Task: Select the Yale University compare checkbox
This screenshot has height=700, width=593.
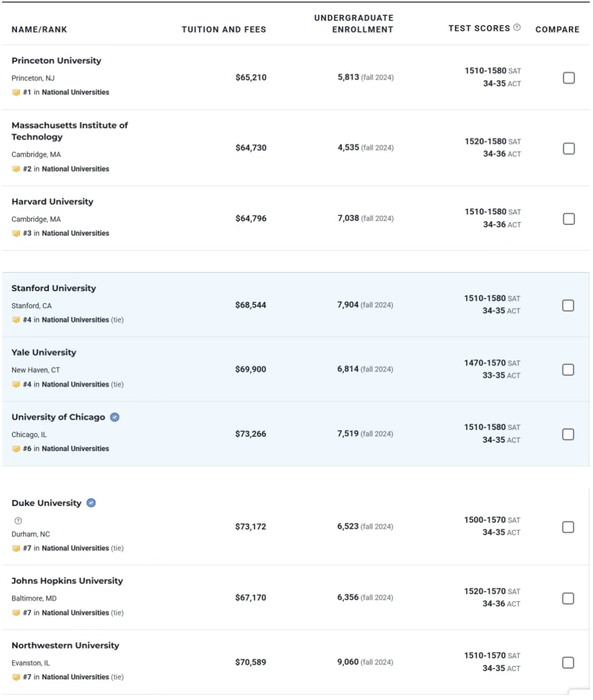Action: pos(568,370)
